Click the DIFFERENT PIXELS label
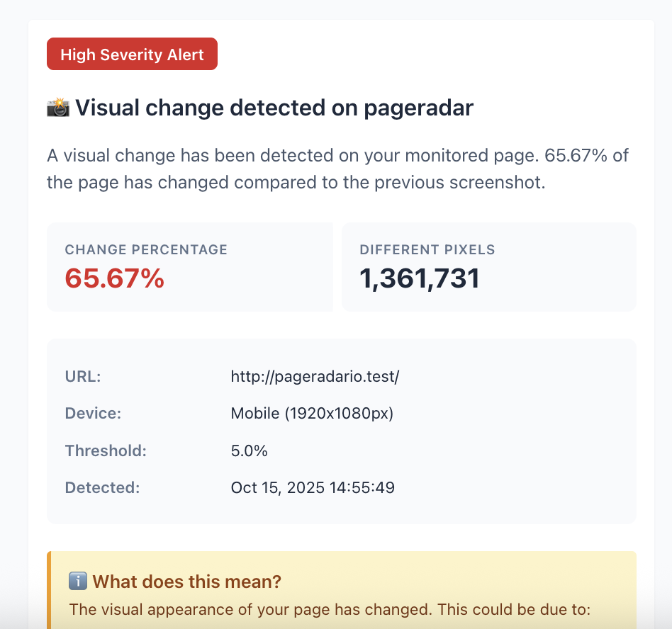This screenshot has width=672, height=629. (427, 249)
